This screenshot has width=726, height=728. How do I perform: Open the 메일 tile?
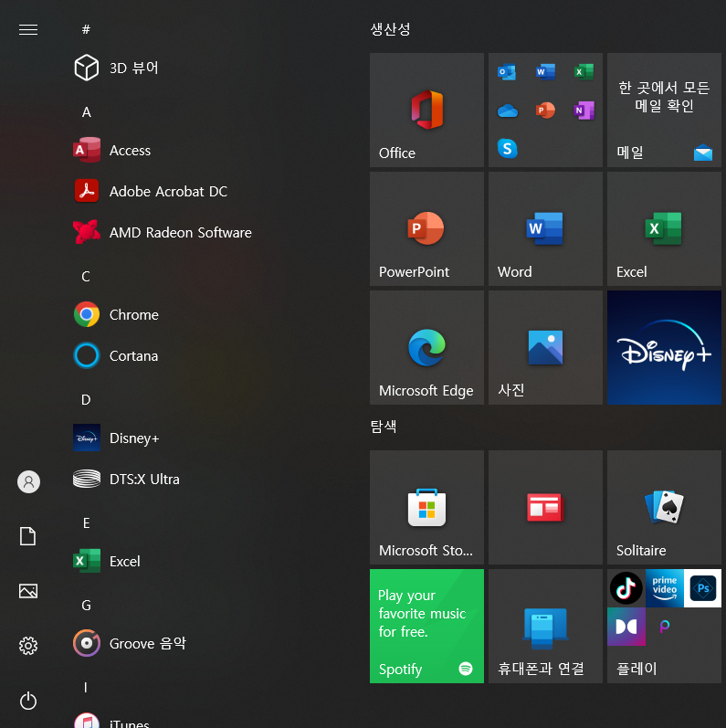coord(664,110)
